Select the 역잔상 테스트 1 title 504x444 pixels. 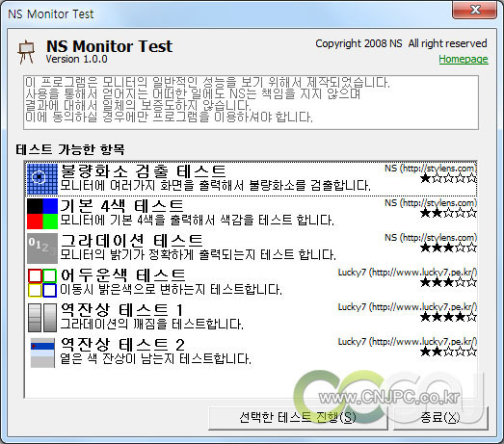coord(121,310)
